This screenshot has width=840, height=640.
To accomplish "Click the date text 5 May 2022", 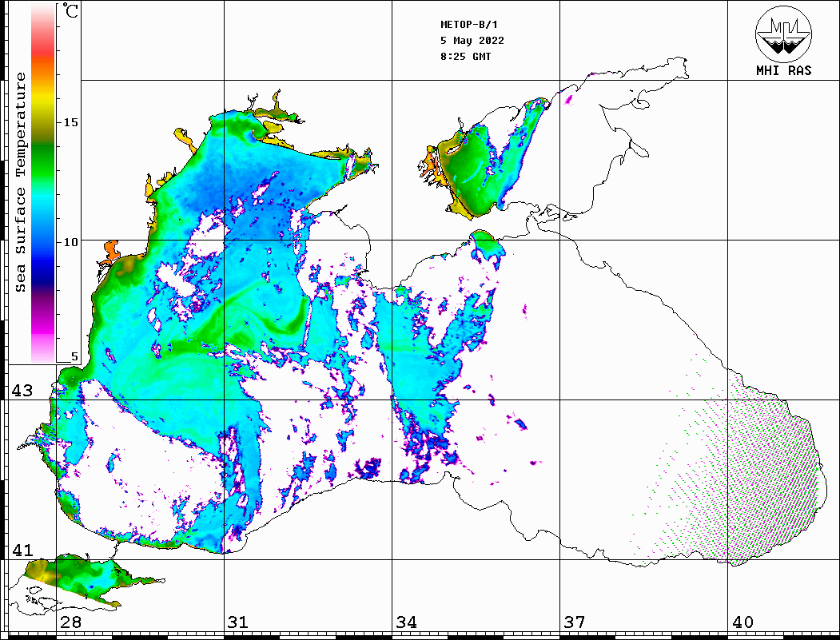I will (x=472, y=41).
